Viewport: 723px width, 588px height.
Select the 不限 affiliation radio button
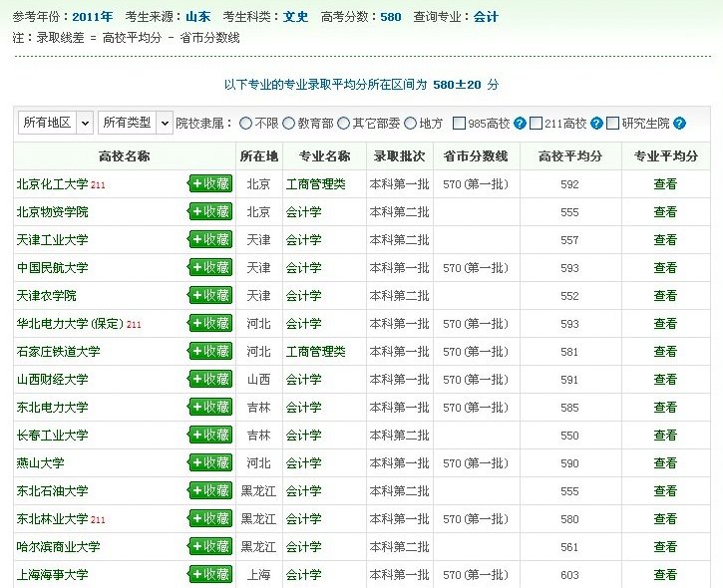pyautogui.click(x=245, y=124)
